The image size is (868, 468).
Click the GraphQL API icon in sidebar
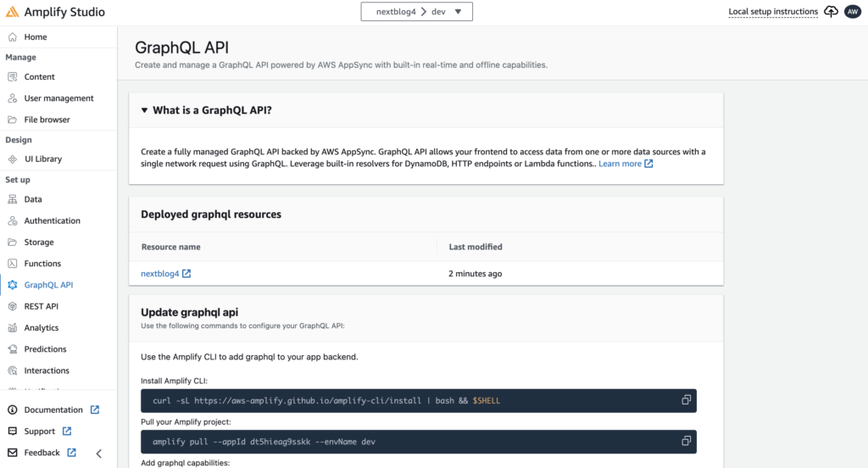(12, 285)
